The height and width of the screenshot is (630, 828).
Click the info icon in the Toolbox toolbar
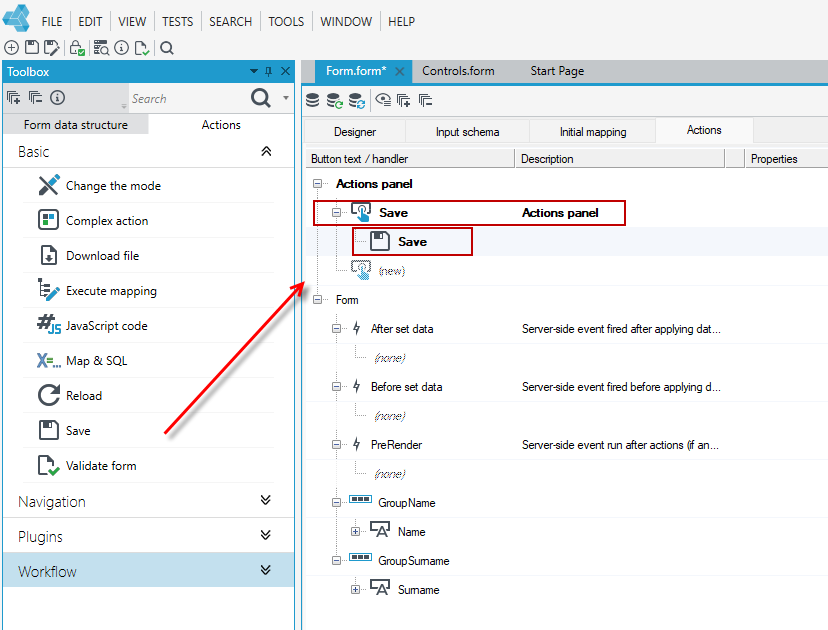58,98
